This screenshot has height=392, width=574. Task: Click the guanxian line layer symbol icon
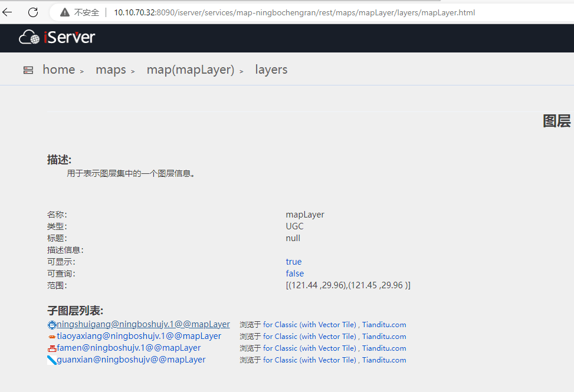52,360
